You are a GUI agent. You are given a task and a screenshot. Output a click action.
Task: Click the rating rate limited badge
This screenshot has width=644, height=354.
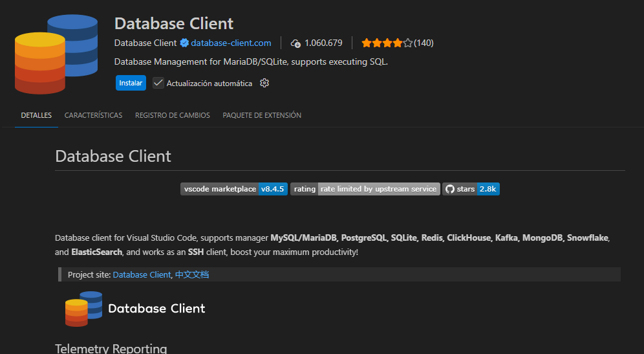(365, 189)
